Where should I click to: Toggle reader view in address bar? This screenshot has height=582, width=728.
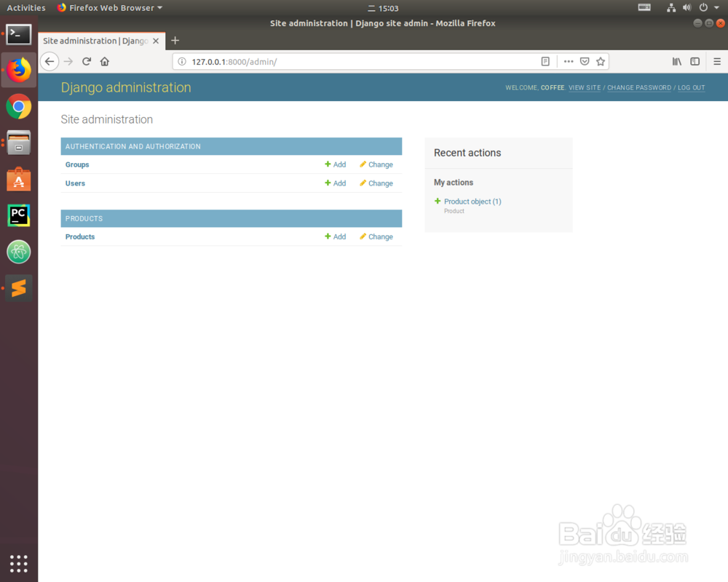[x=545, y=61]
